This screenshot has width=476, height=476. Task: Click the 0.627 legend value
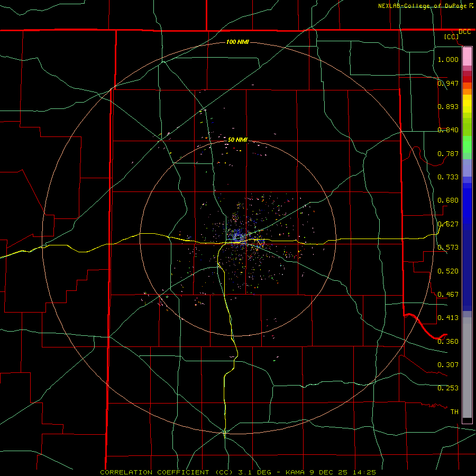click(448, 224)
